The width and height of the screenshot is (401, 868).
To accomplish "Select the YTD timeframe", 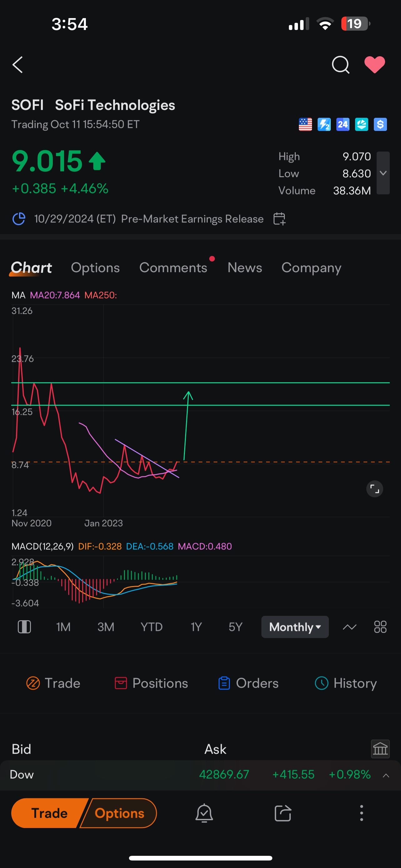I will (151, 627).
